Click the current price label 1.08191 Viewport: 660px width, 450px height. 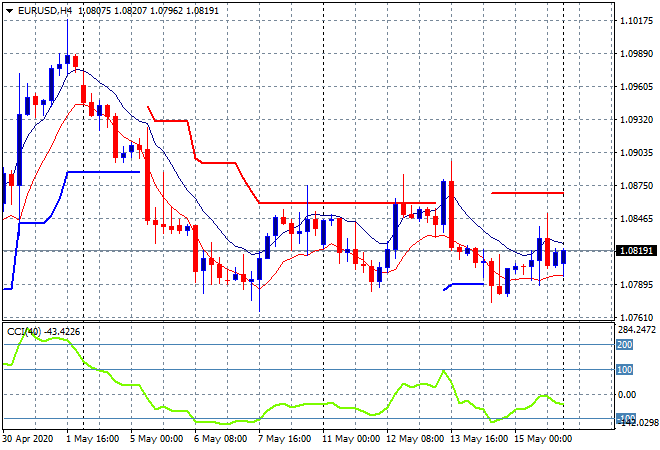[636, 251]
